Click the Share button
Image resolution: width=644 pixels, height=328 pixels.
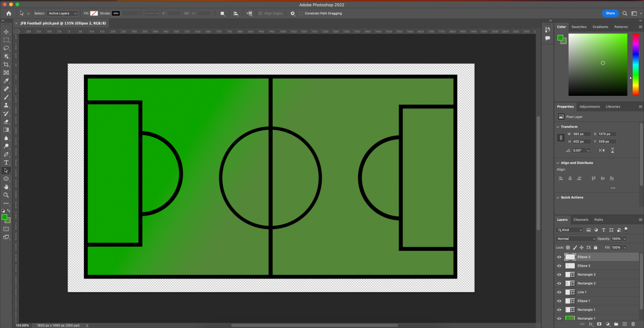coord(610,13)
